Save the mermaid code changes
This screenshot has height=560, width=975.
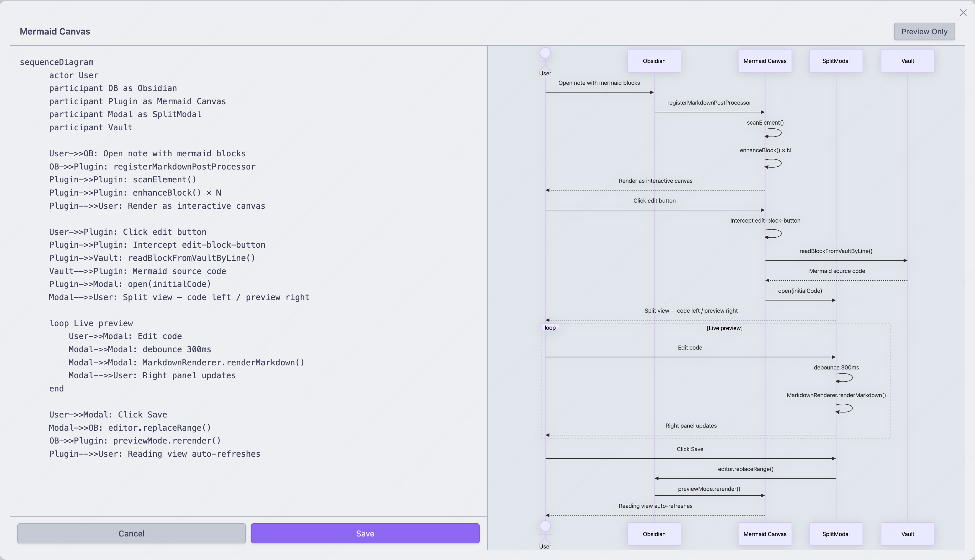[x=365, y=533]
